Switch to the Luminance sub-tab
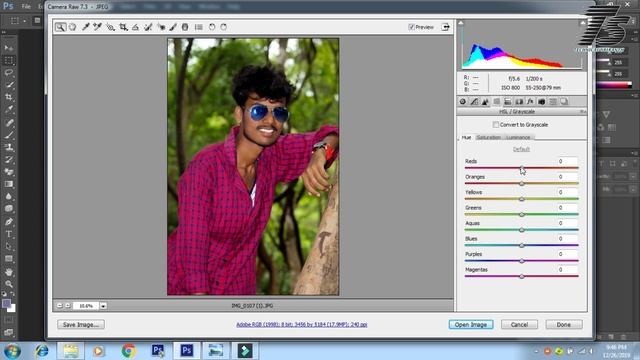 click(x=518, y=138)
